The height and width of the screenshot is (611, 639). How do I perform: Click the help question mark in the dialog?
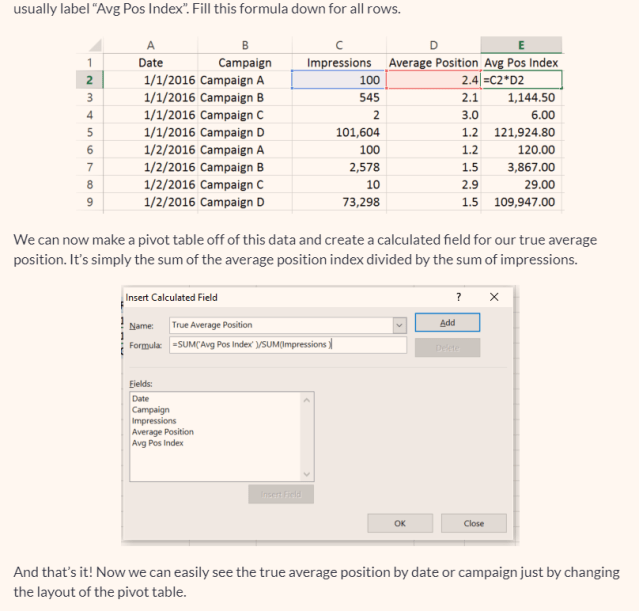(458, 297)
